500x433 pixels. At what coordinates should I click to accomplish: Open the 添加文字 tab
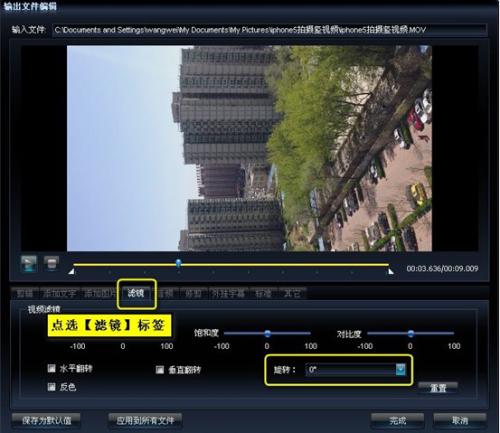coord(59,293)
